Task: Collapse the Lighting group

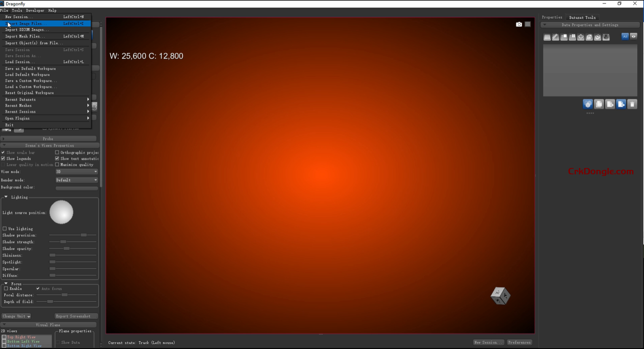Action: [x=6, y=197]
